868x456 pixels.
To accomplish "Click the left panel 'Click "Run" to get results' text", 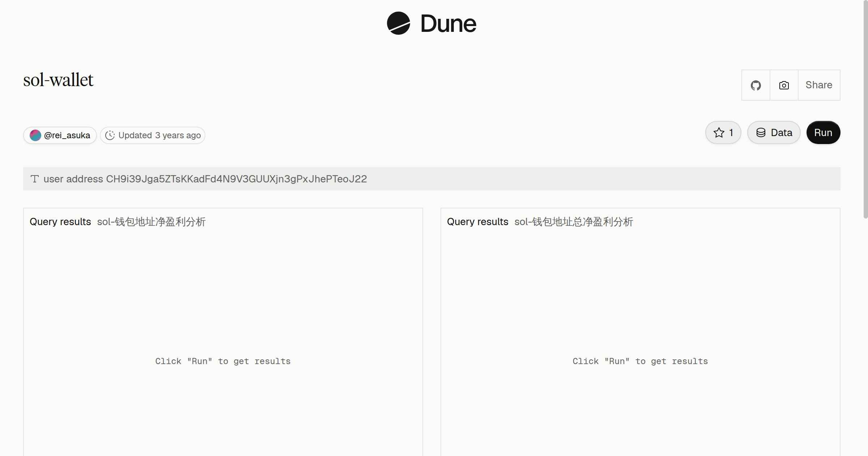I will coord(223,361).
